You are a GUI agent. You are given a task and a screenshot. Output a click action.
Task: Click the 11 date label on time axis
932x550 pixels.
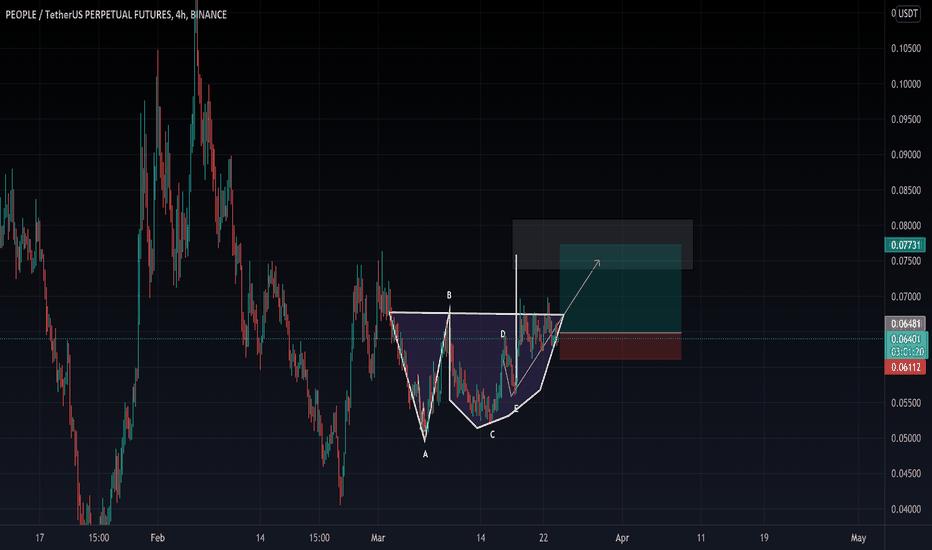tap(701, 538)
